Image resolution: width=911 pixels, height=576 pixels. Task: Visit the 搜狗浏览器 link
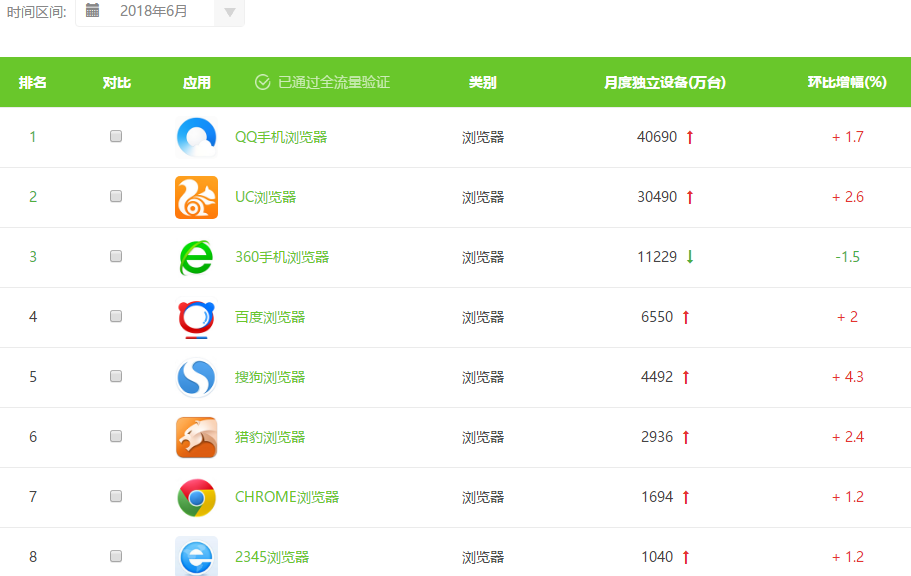pos(270,377)
